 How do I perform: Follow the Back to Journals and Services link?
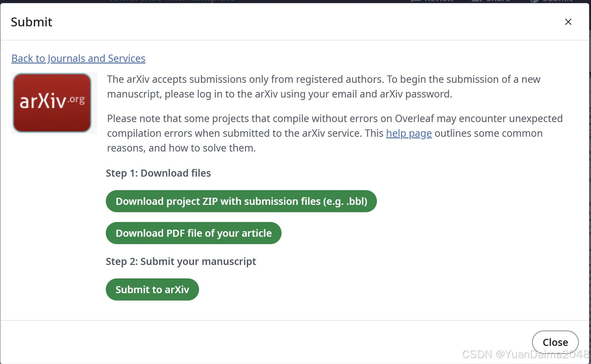point(78,58)
